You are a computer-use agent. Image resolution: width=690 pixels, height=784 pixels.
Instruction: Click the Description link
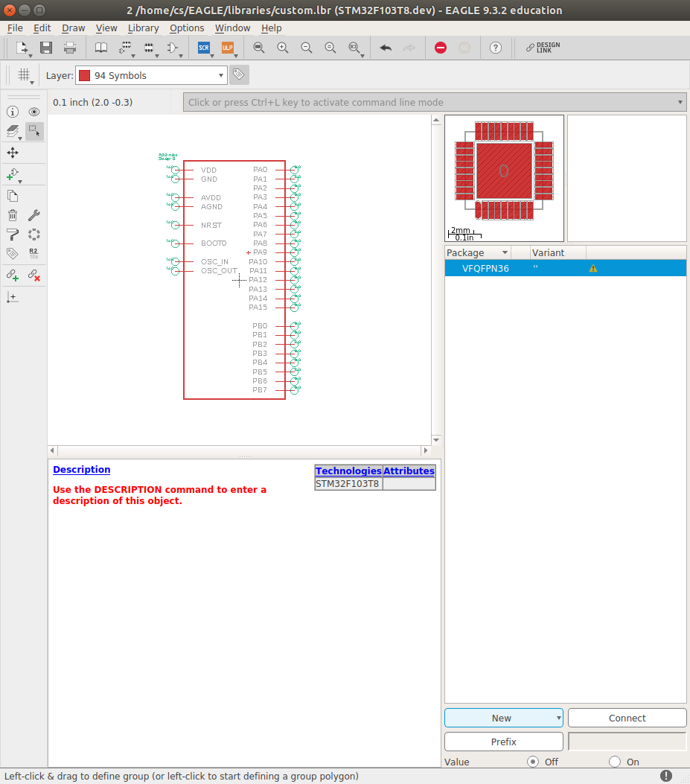click(x=81, y=470)
